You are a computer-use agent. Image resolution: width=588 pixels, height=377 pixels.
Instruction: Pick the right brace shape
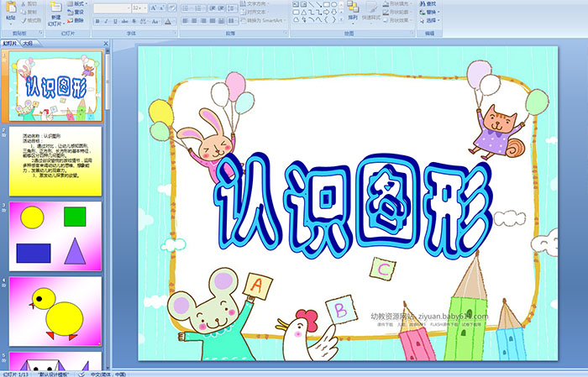pos(333,19)
